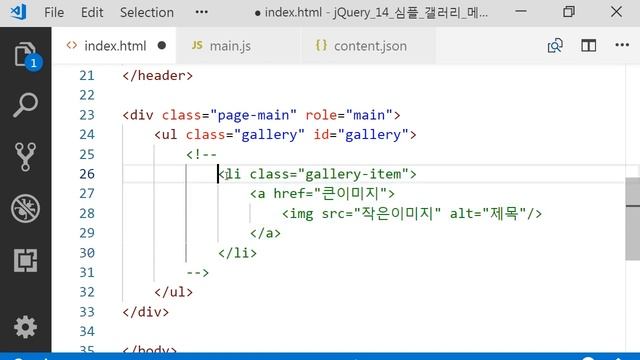Open the Run and Debug view

click(25, 209)
